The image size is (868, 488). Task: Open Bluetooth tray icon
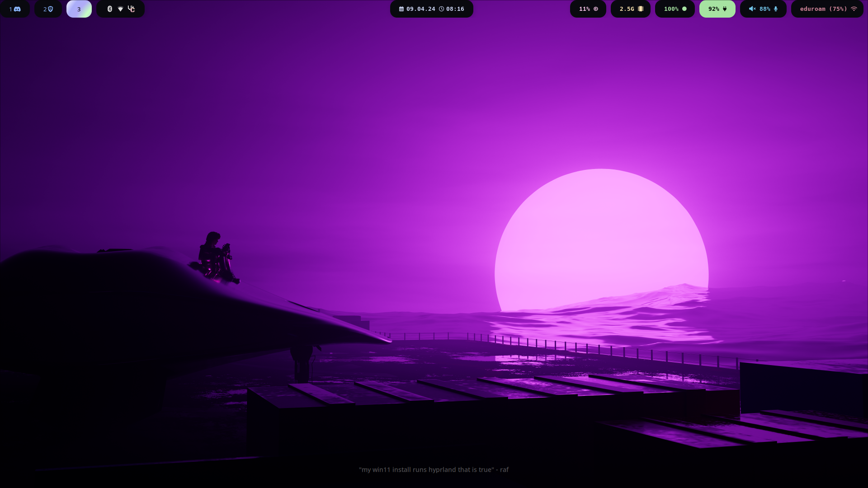pyautogui.click(x=109, y=9)
